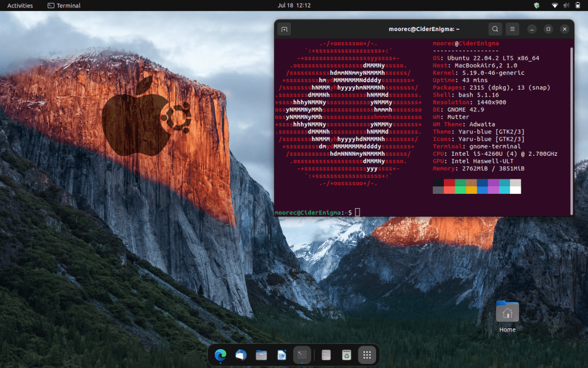
Task: Launch LibreOffice Writer from the dock
Action: (281, 355)
